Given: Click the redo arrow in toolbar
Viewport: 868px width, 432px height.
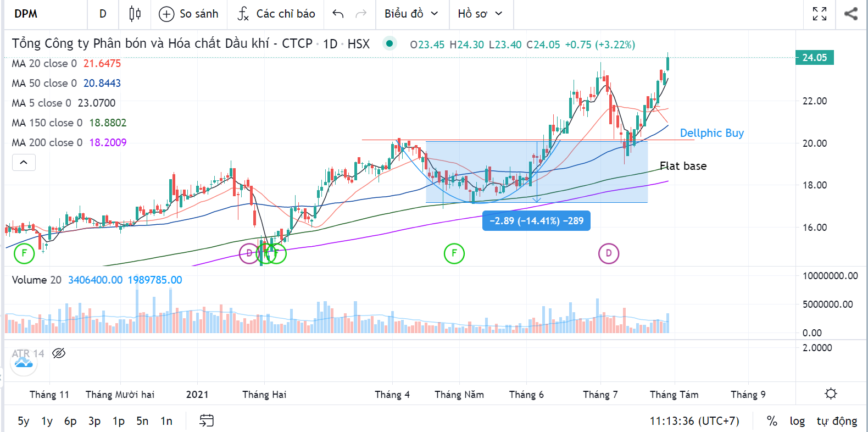Looking at the screenshot, I should 361,14.
